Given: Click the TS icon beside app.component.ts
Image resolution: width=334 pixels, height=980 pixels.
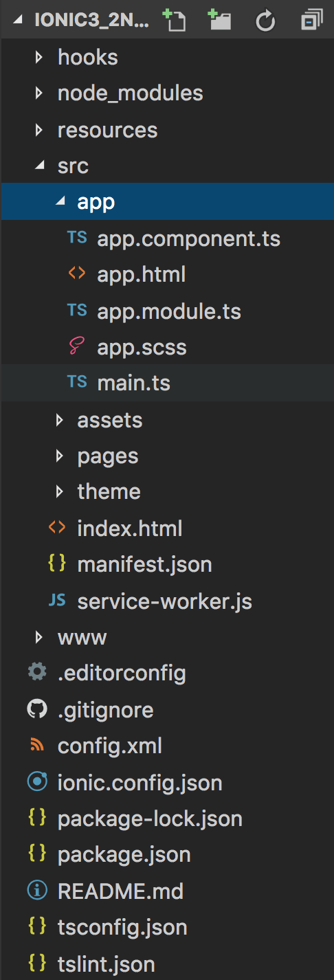Looking at the screenshot, I should pyautogui.click(x=77, y=238).
